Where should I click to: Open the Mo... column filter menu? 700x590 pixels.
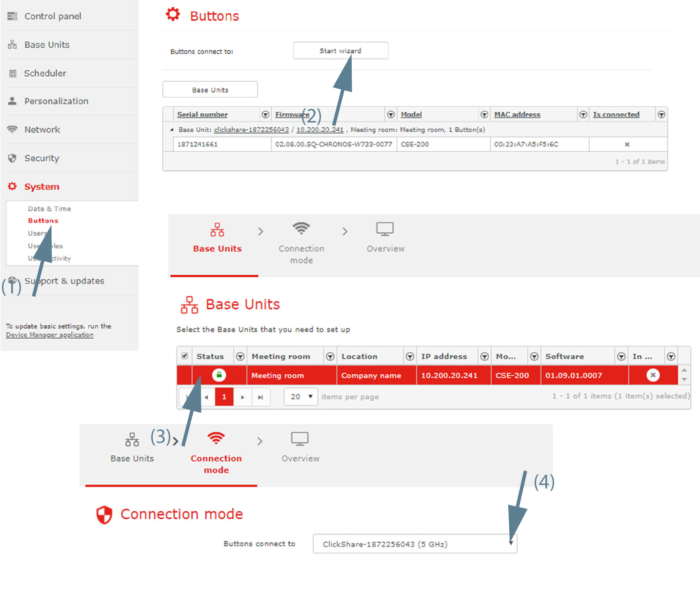pos(534,357)
